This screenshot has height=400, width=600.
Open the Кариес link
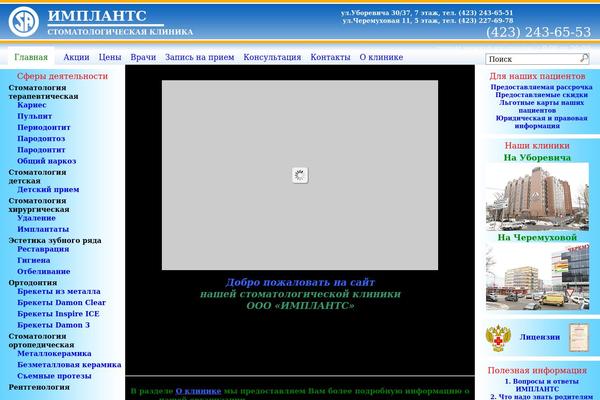click(x=32, y=105)
